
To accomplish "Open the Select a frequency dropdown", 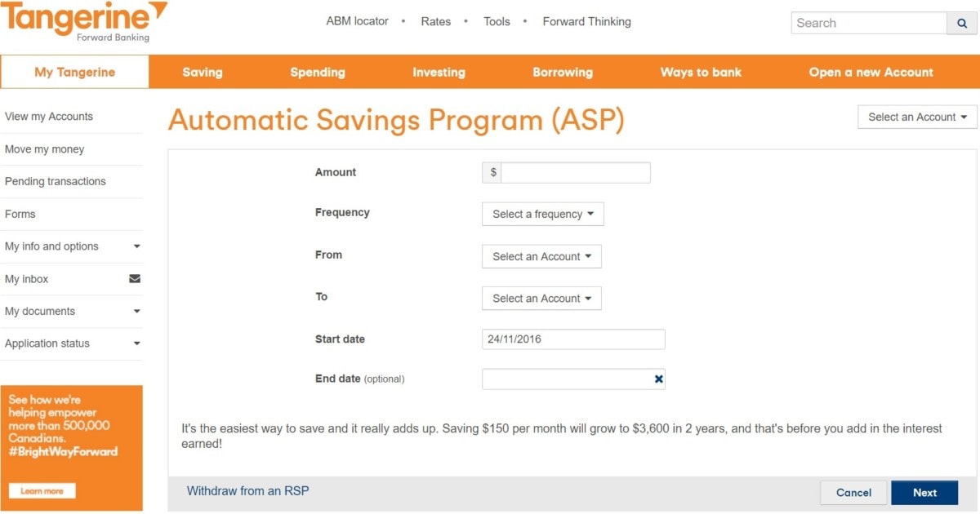I will (542, 214).
